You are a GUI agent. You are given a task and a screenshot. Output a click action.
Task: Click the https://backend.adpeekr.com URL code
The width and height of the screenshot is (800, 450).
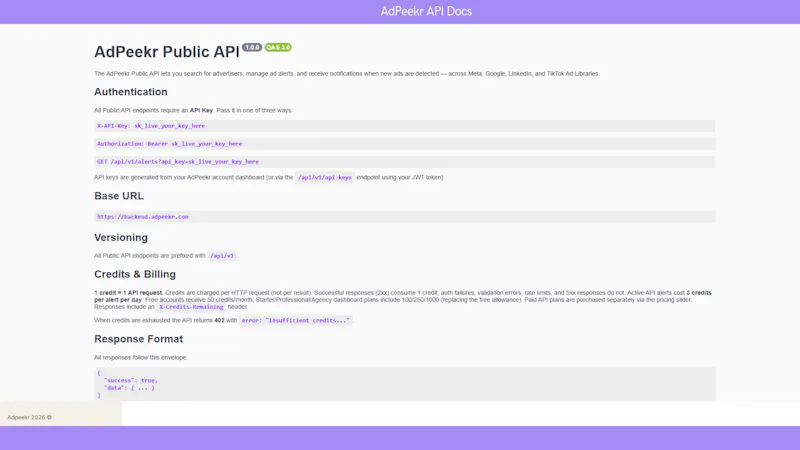point(142,217)
